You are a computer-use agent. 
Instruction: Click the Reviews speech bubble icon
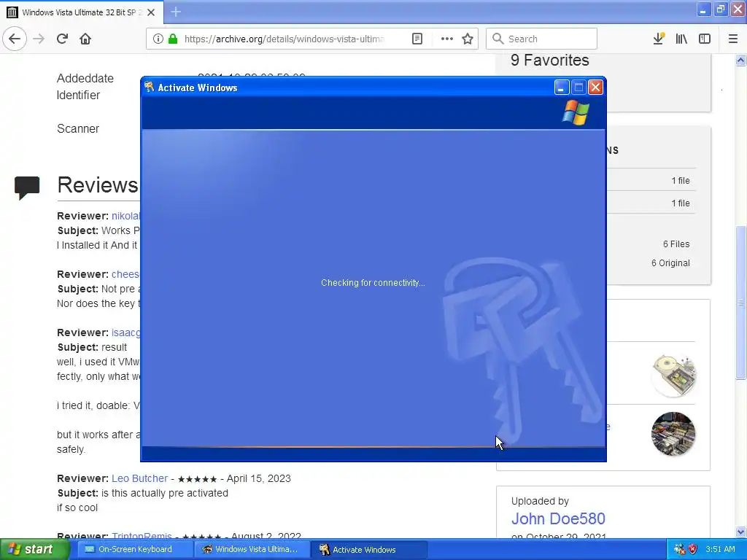pyautogui.click(x=27, y=187)
